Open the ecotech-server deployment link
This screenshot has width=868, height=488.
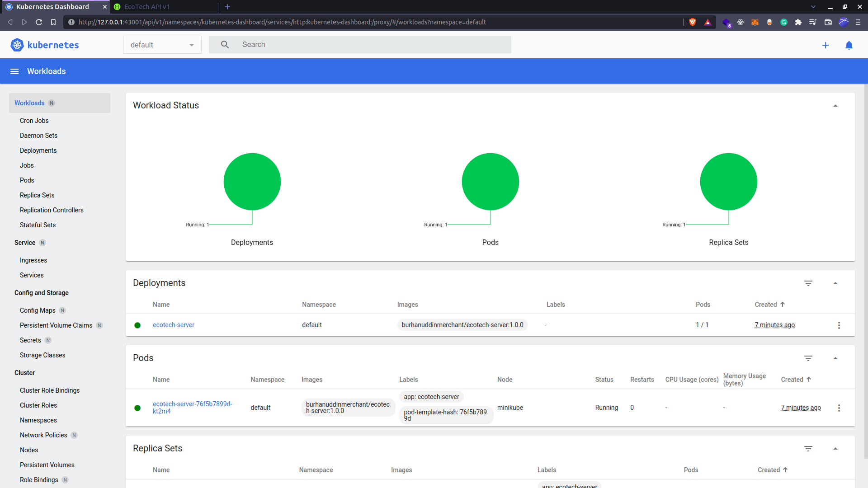[174, 325]
